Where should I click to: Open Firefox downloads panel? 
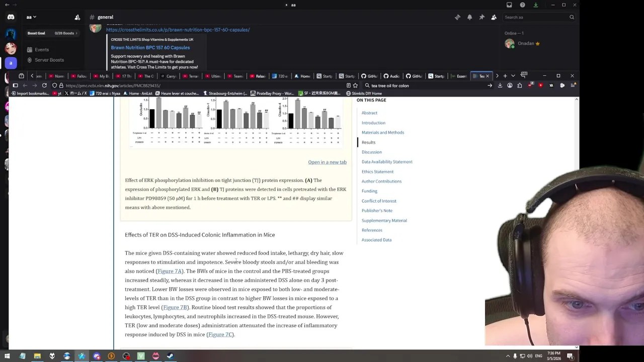click(x=500, y=85)
